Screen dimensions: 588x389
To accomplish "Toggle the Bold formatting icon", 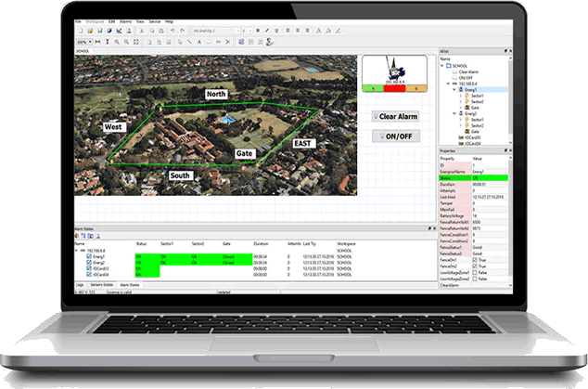I will (258, 31).
